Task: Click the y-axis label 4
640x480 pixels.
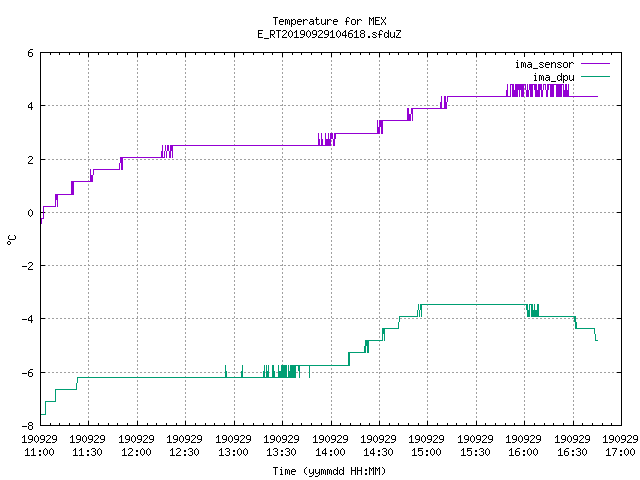Action: [x=31, y=106]
